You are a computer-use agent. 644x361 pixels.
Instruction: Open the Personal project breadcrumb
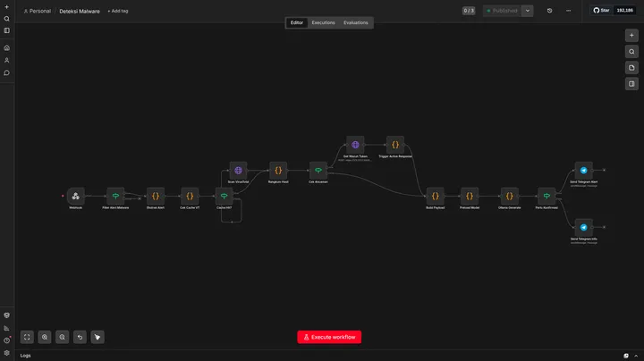[x=37, y=11]
